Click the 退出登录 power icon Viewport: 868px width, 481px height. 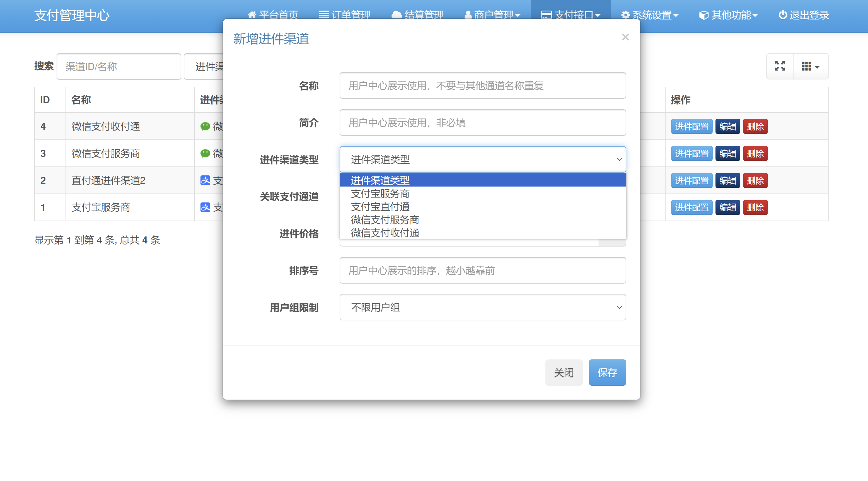point(782,15)
